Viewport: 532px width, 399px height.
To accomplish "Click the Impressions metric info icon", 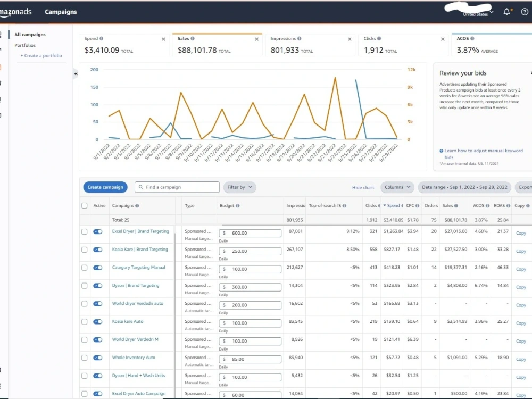I will [x=299, y=39].
